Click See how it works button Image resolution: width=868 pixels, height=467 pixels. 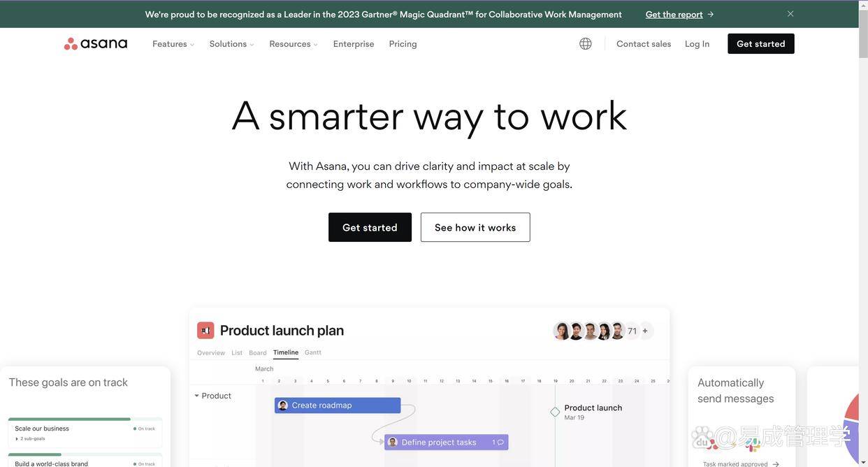475,227
